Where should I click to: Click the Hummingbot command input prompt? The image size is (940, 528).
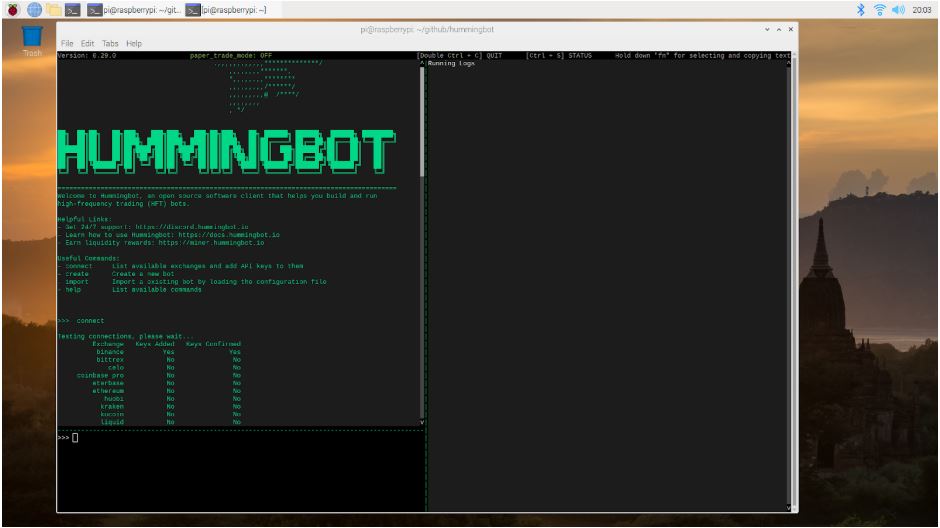[240, 438]
